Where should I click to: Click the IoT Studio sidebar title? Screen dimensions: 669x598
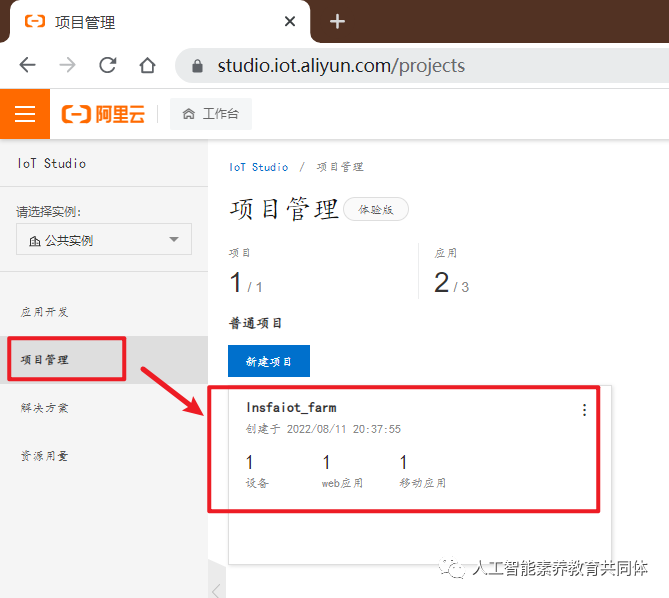(52, 163)
